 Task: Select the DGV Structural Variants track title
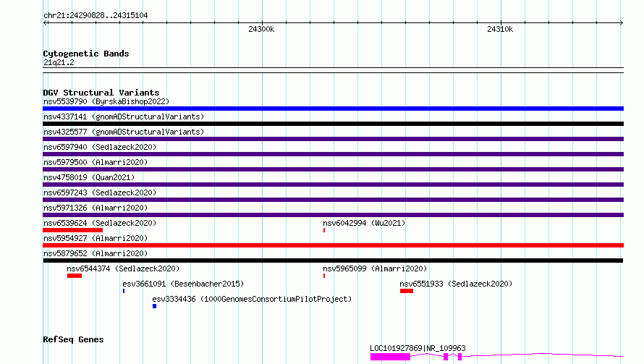click(101, 93)
